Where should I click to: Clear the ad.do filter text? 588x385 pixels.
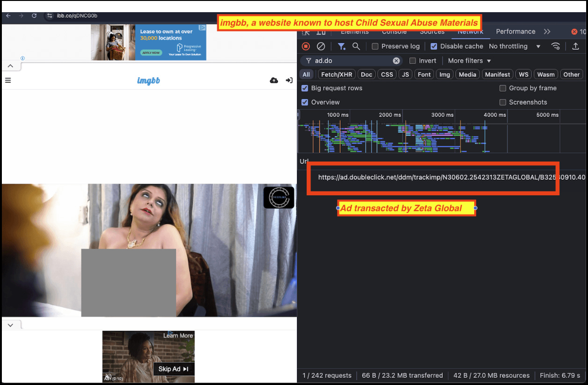pos(397,61)
